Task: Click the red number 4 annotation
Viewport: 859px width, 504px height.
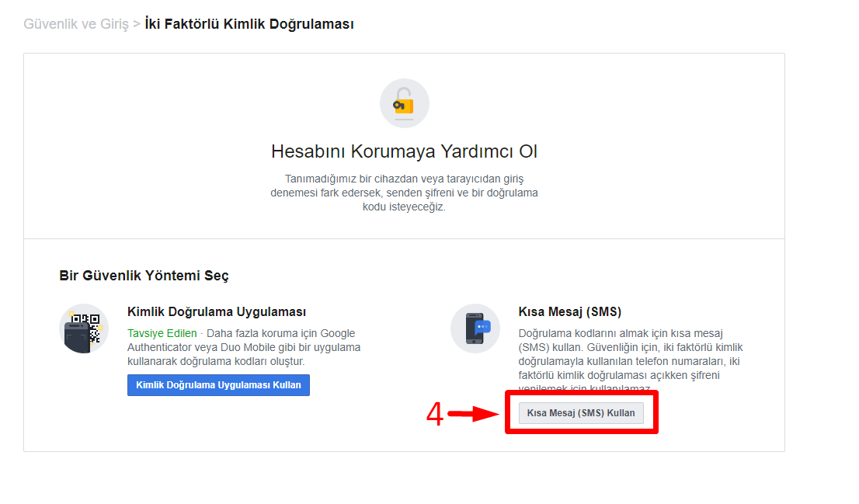Action: tap(434, 415)
